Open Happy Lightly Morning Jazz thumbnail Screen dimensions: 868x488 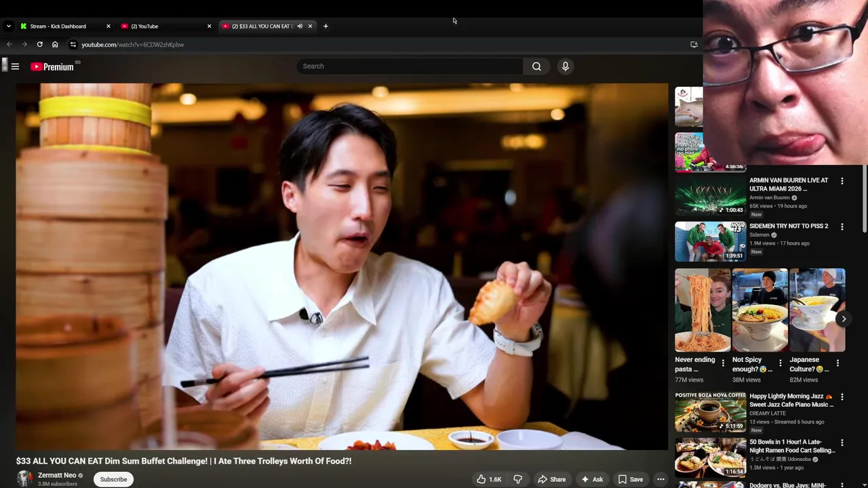pos(710,411)
